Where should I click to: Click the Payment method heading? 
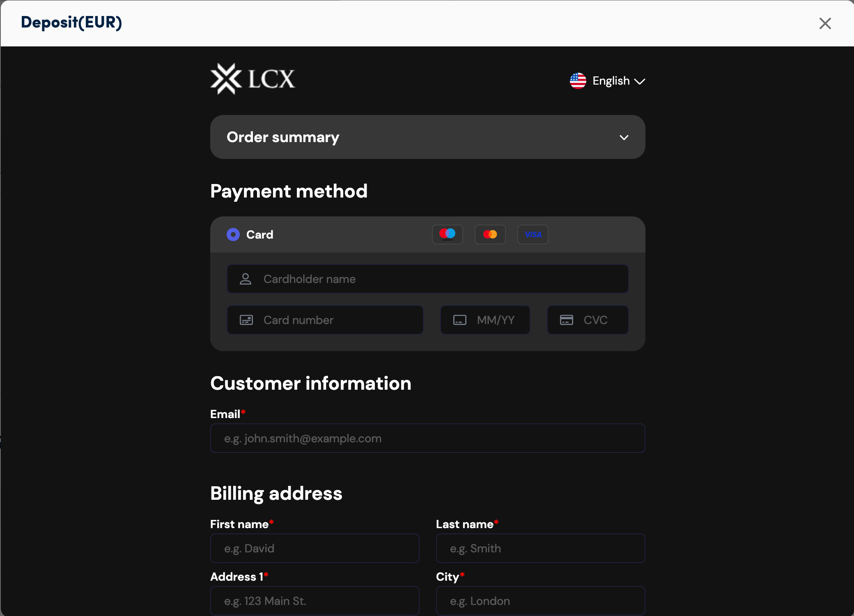[289, 191]
